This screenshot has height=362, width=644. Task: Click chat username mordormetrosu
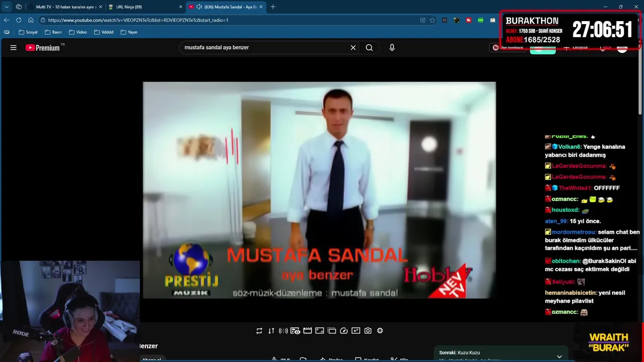(574, 232)
